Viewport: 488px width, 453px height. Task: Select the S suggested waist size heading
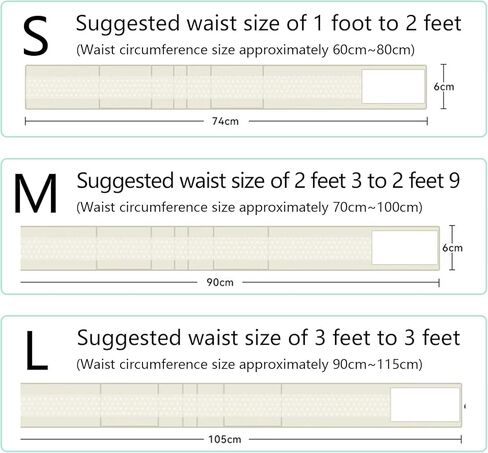pos(268,24)
